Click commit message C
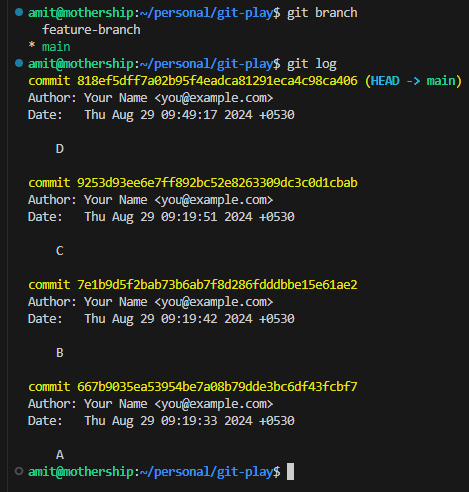This screenshot has width=469, height=492. (x=60, y=251)
